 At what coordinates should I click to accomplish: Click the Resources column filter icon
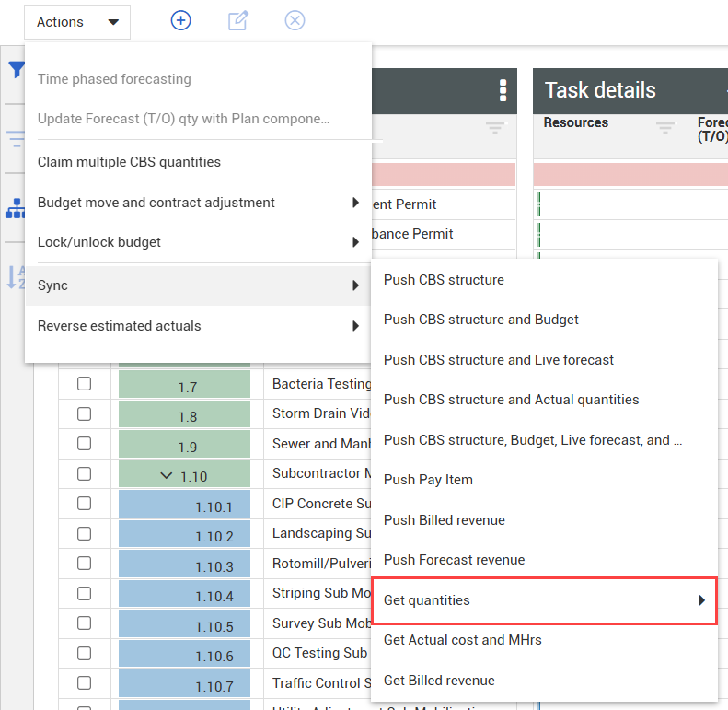664,129
